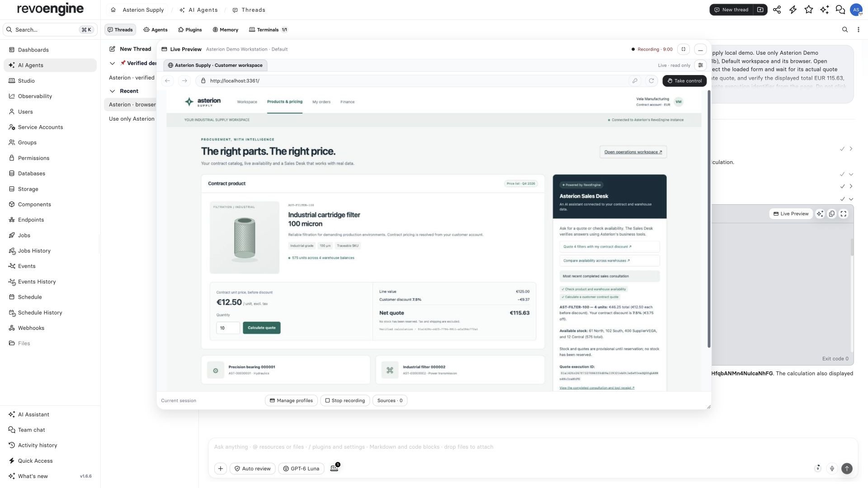Click the reload icon in preview address bar
This screenshot has width=868, height=488.
[x=651, y=81]
